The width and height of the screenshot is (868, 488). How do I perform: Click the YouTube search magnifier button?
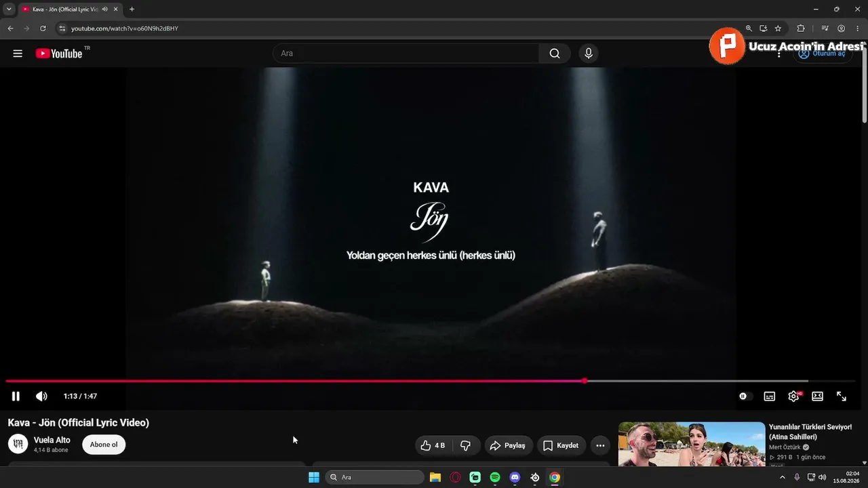[x=555, y=54]
